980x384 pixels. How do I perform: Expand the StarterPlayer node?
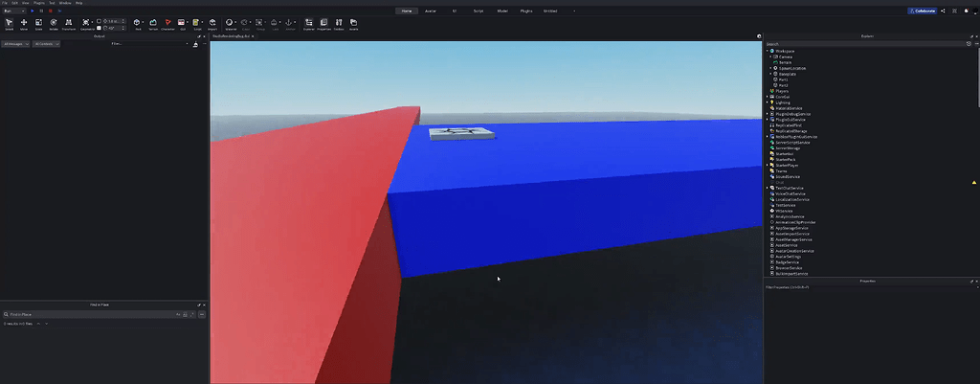[x=767, y=165]
